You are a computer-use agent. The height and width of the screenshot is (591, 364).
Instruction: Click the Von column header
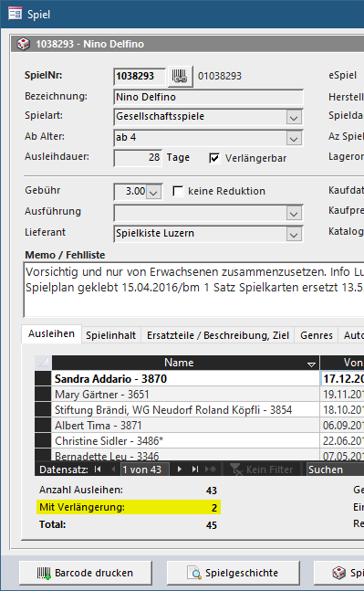coord(342,363)
